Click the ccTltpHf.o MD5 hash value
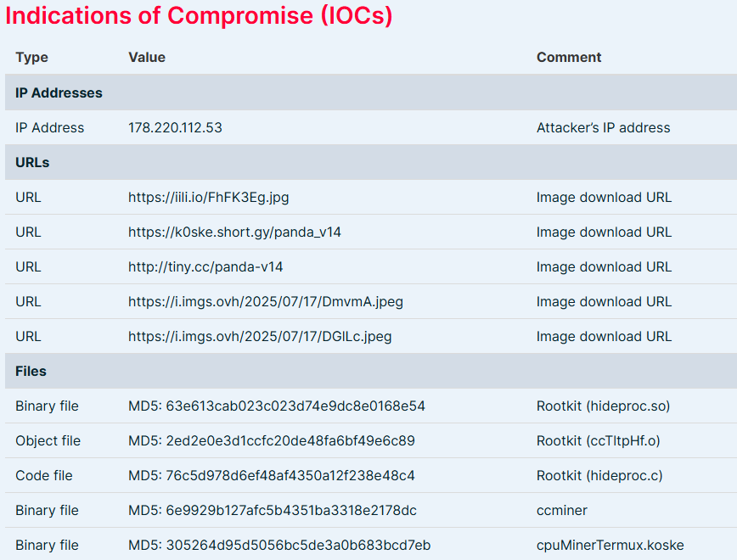 point(272,440)
